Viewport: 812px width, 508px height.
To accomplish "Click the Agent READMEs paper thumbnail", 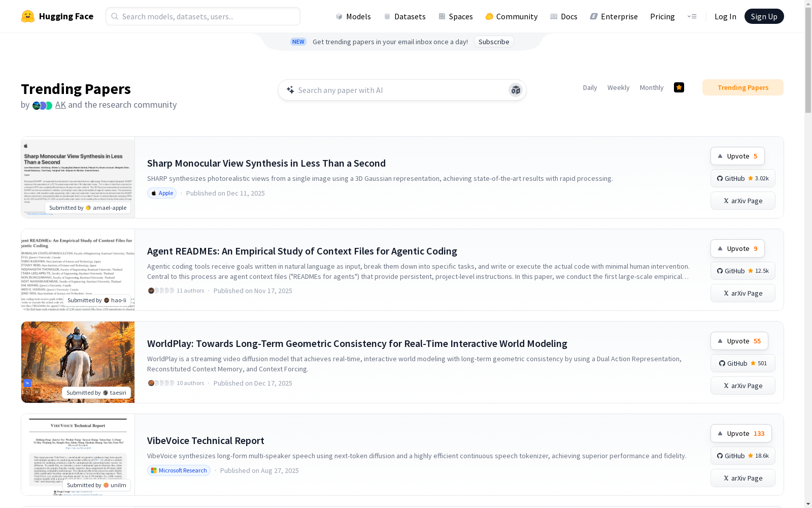I will [x=78, y=270].
